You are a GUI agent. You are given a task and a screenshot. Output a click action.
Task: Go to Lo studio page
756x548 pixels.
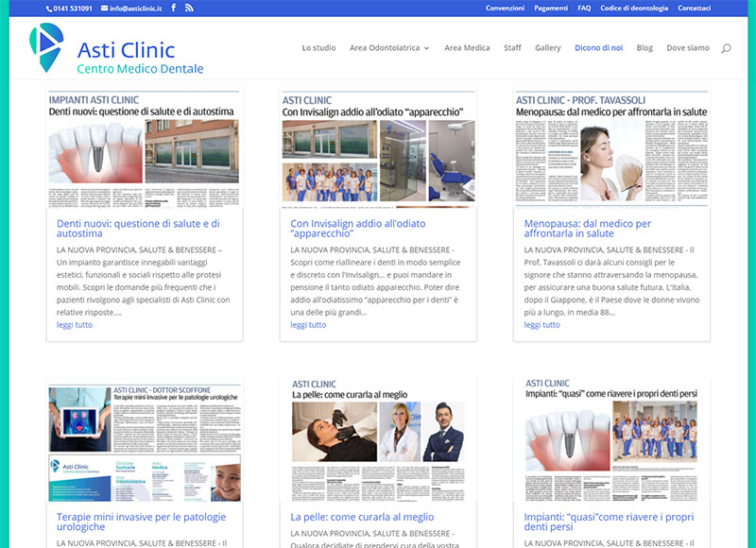click(x=318, y=48)
